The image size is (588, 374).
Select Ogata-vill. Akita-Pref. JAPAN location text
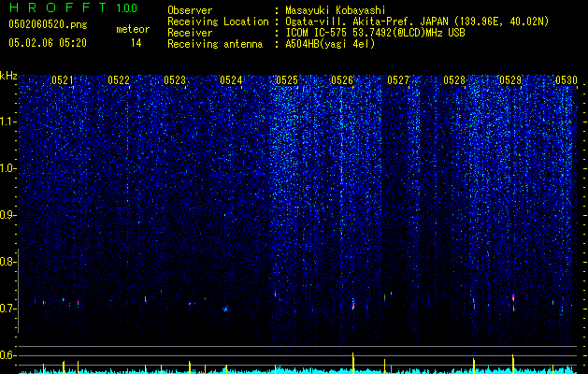[417, 22]
